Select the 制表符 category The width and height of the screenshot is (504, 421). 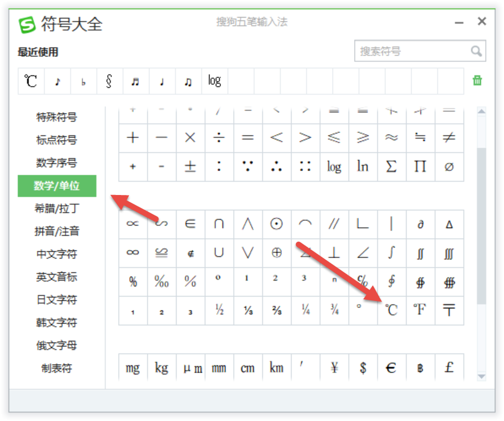56,368
